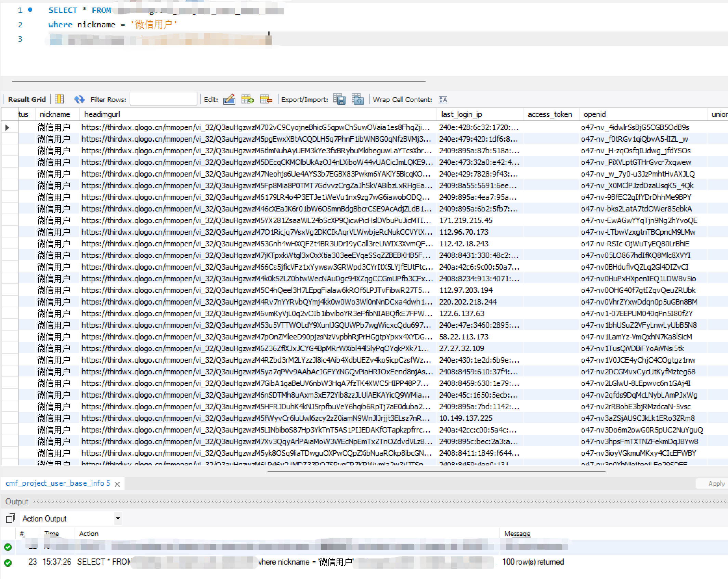Image resolution: width=728 pixels, height=579 pixels.
Task: Click the edit current row pencil icon
Action: pos(229,99)
